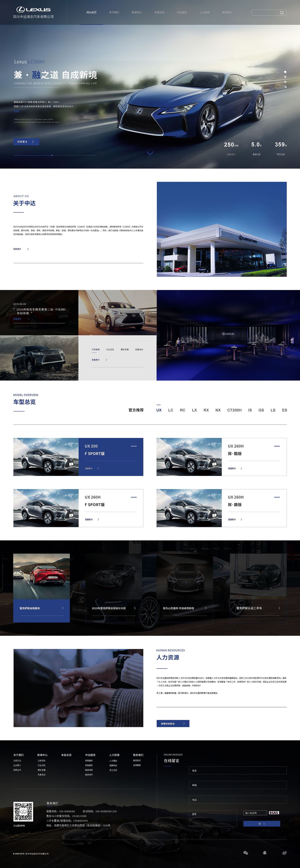Click the 姓名 input field

pos(238,770)
